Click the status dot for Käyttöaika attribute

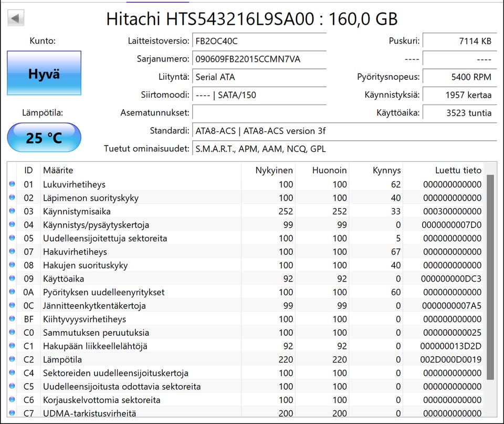(12, 278)
